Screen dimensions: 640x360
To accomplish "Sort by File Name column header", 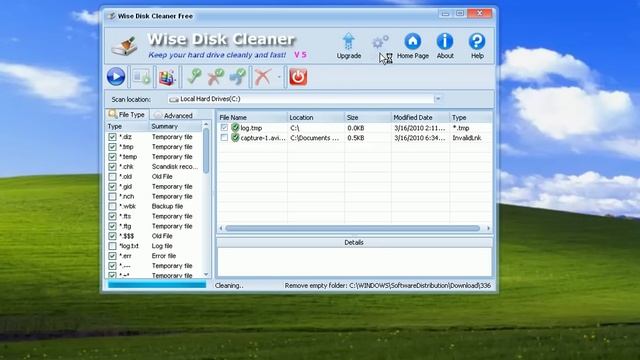I will 252,118.
